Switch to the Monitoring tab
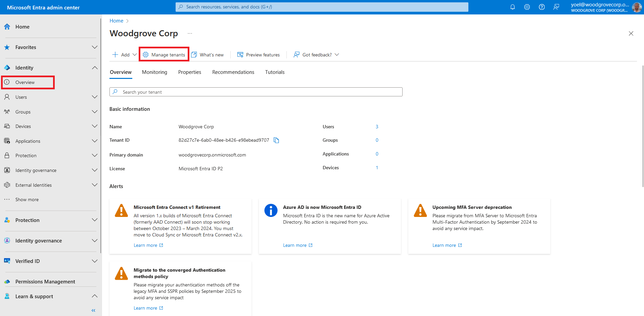 154,72
